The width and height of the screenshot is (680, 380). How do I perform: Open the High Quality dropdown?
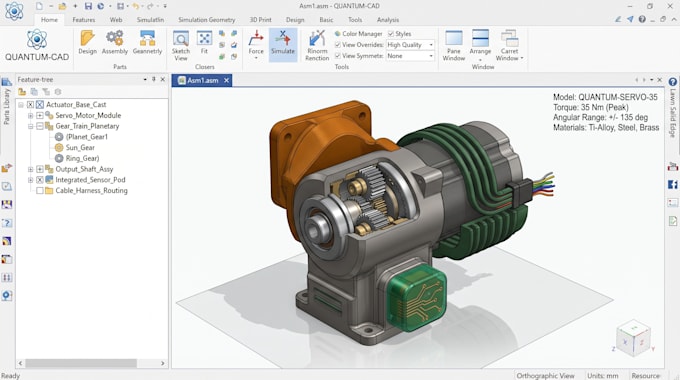pos(410,45)
